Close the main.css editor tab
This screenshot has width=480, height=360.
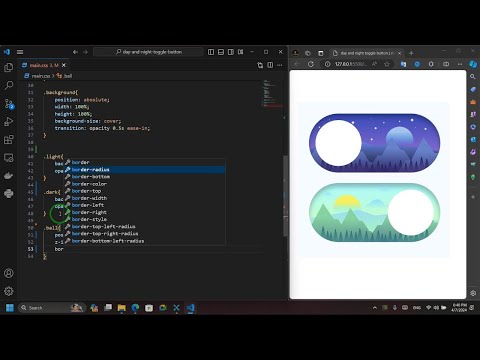pos(64,65)
